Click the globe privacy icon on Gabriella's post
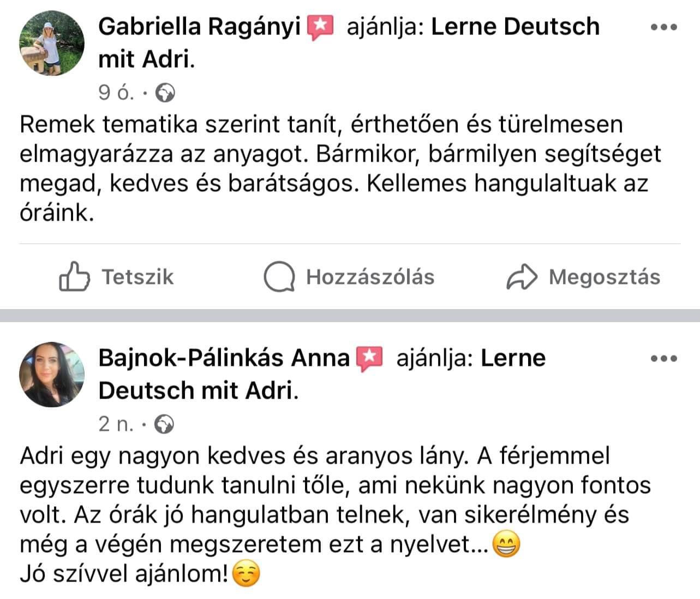 click(165, 93)
